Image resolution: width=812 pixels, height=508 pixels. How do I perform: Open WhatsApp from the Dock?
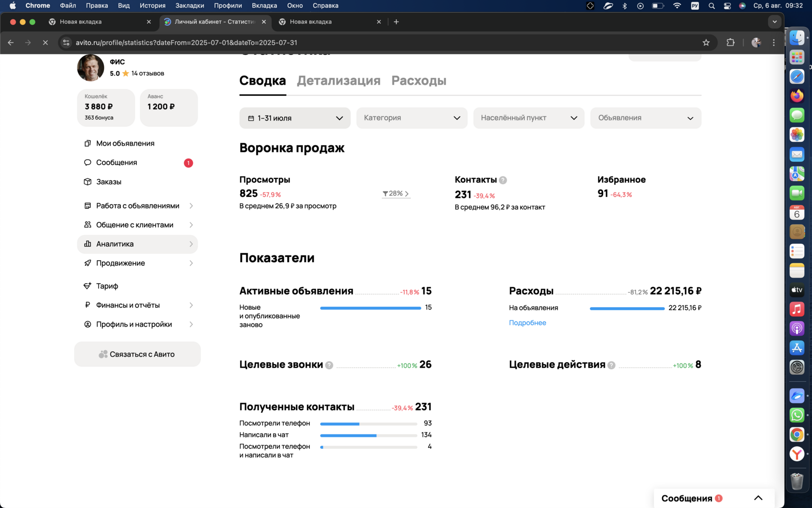click(797, 415)
